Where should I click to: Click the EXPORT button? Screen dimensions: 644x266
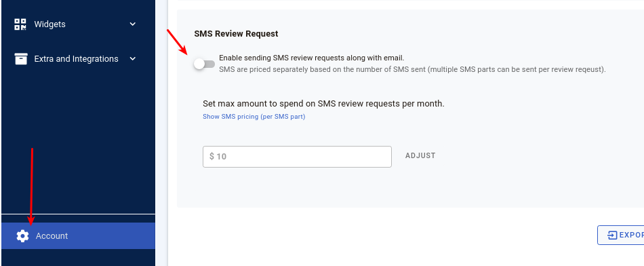tap(620, 235)
